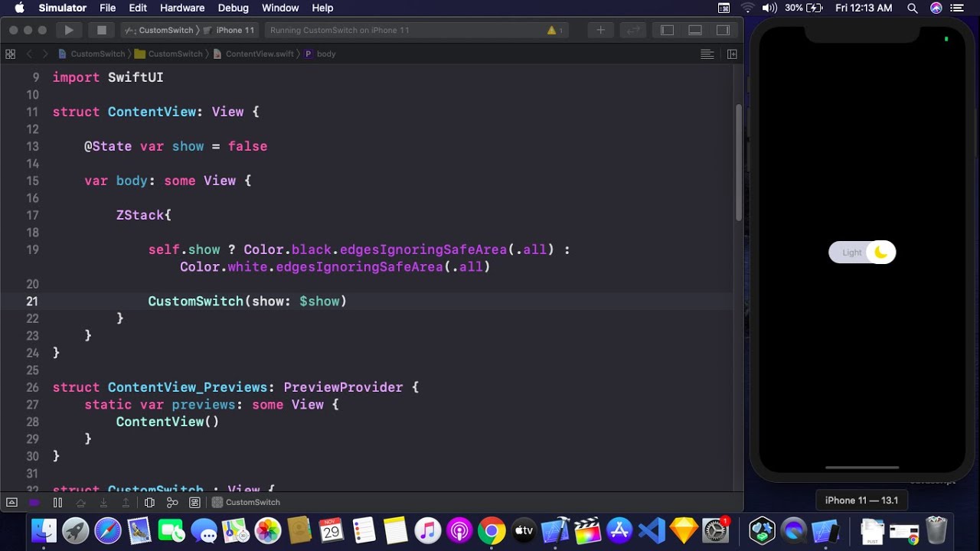Open Final Cut Pro from the dock

tap(587, 530)
